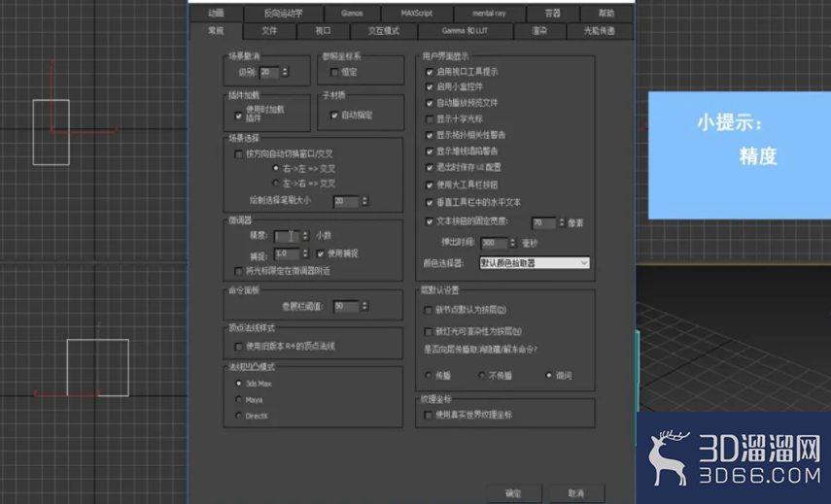
Task: Switch to the 交互模式 tab
Action: pos(384,31)
